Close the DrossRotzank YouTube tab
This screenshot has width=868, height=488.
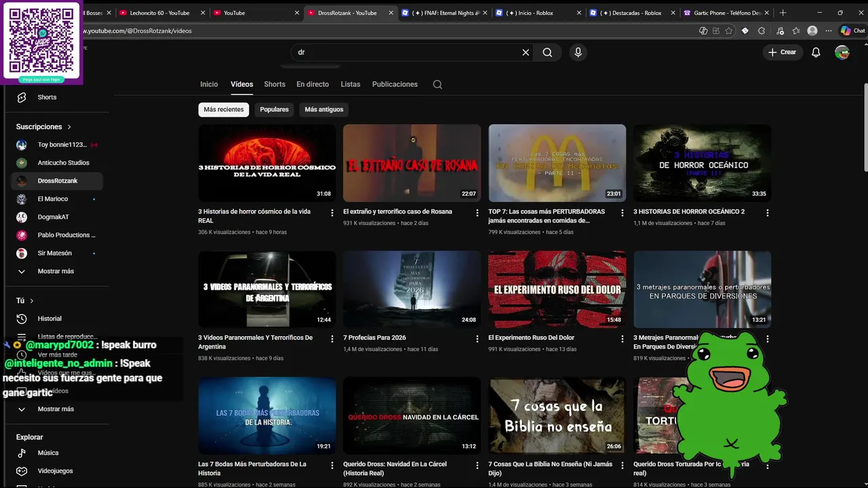coord(391,13)
